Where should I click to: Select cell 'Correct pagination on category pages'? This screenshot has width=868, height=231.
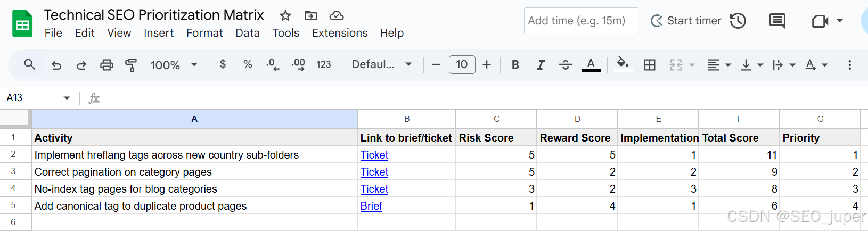(x=194, y=172)
